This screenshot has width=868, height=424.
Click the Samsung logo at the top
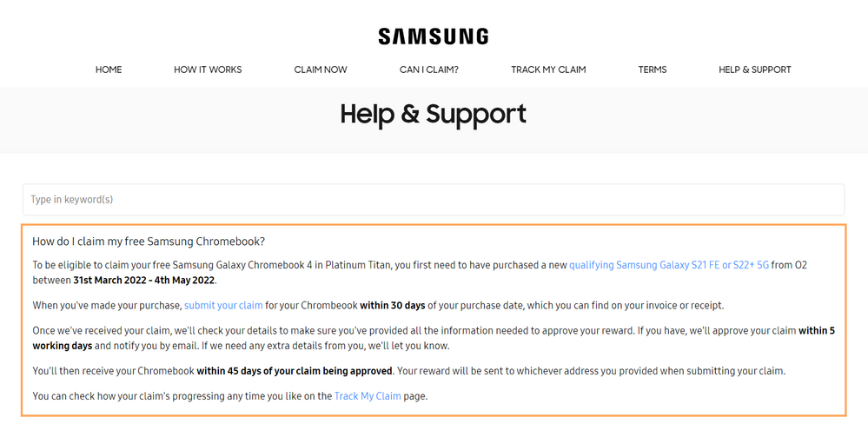pyautogui.click(x=434, y=36)
